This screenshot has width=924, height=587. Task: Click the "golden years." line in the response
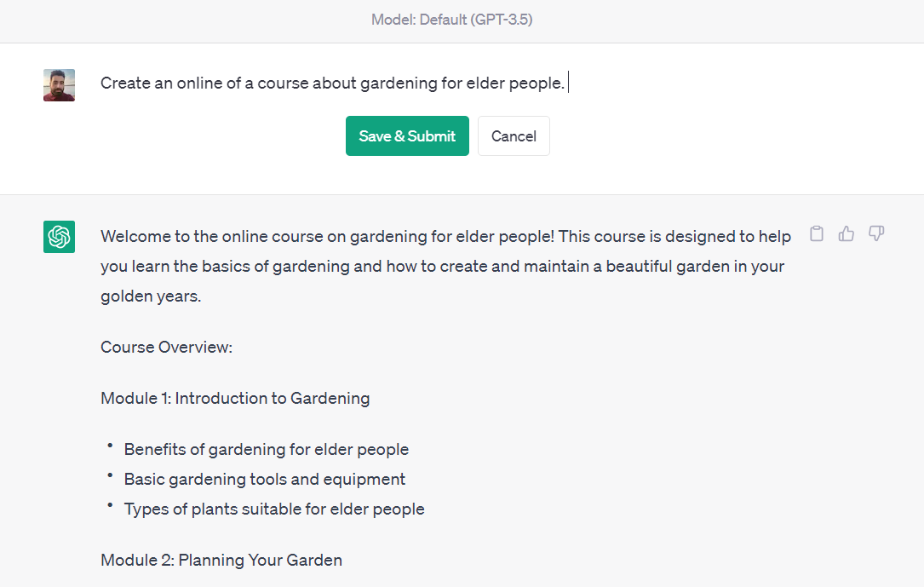coord(151,297)
